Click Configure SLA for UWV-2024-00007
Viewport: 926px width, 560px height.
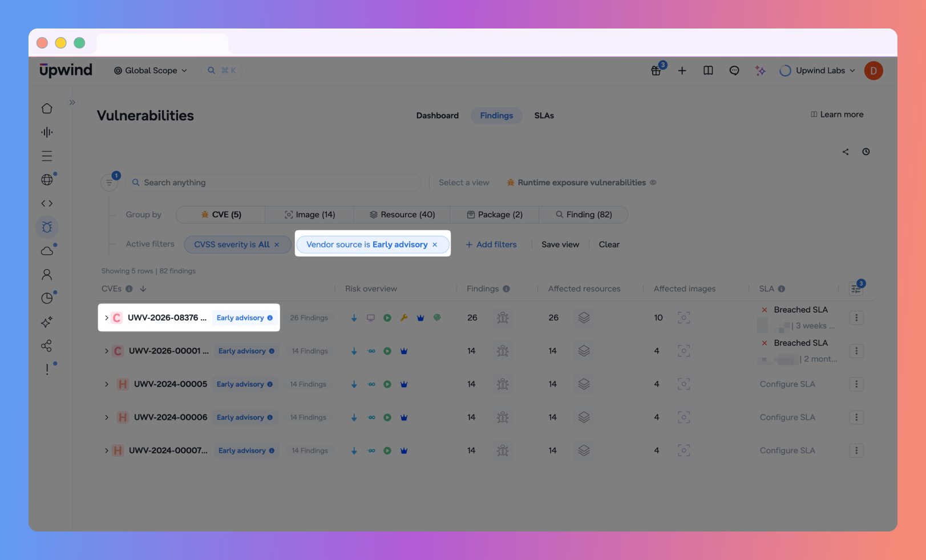[x=787, y=451]
